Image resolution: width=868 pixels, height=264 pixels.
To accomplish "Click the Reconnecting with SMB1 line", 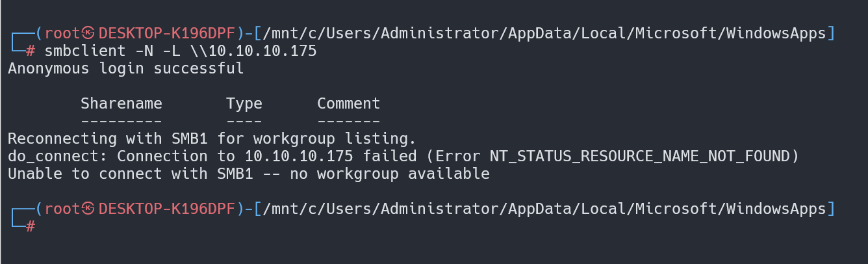I will pyautogui.click(x=212, y=139).
